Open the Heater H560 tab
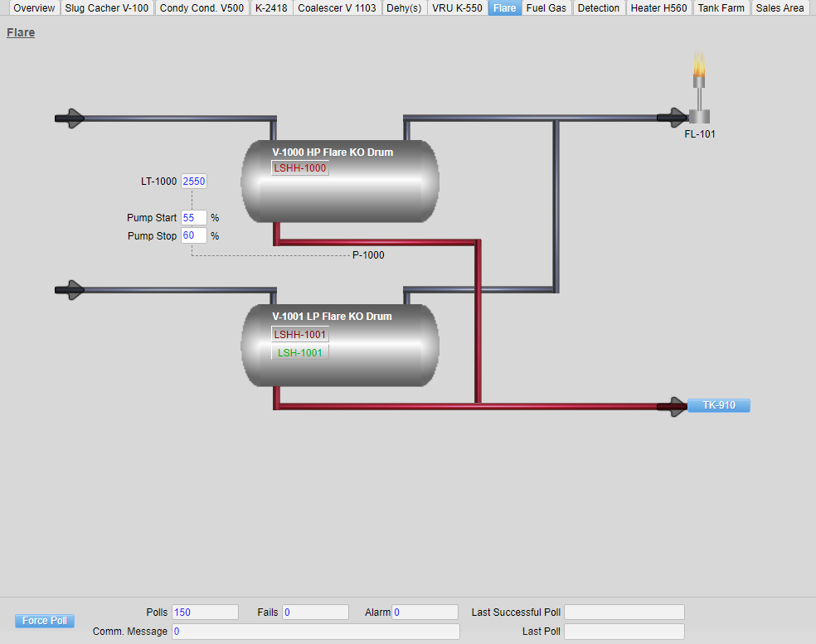Screen dimensions: 816x644 tap(658, 7)
